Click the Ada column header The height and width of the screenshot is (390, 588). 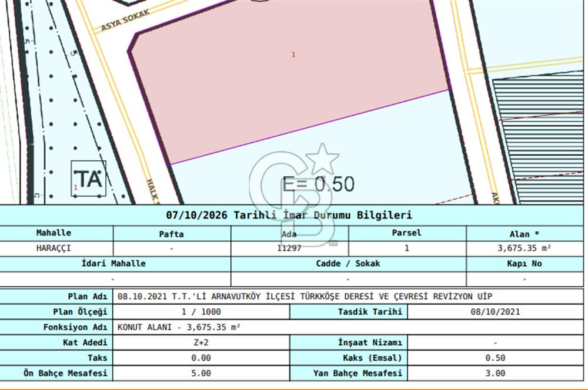pyautogui.click(x=289, y=234)
